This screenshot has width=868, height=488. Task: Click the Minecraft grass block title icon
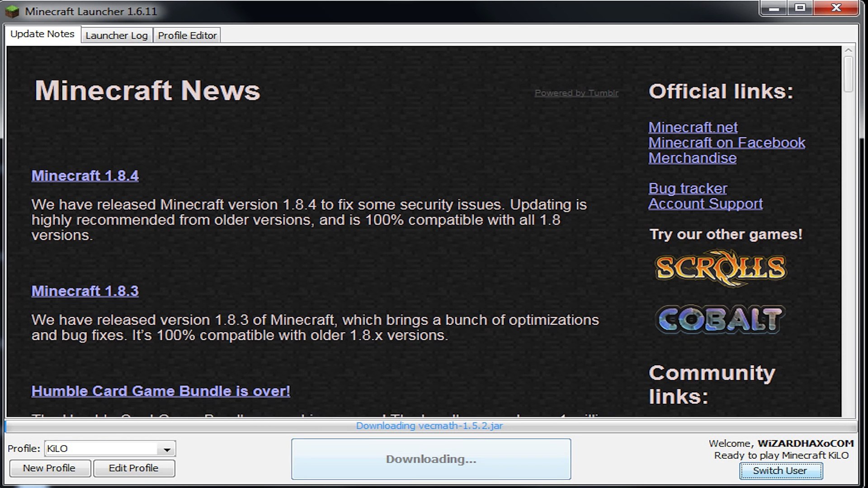point(12,11)
